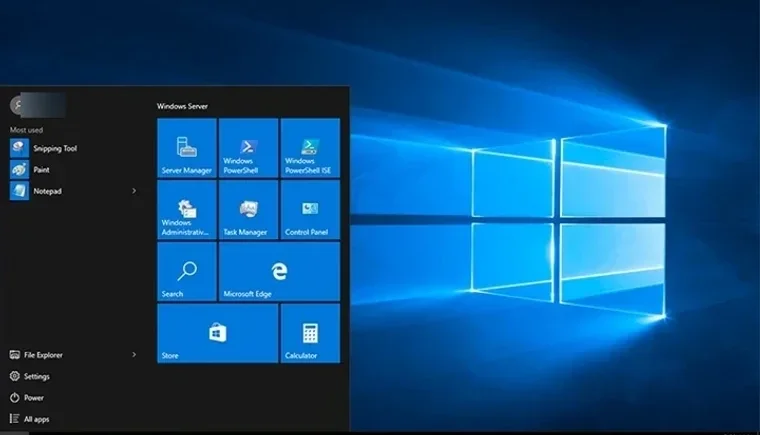
Task: Launch the Task Manager tile
Action: point(249,209)
